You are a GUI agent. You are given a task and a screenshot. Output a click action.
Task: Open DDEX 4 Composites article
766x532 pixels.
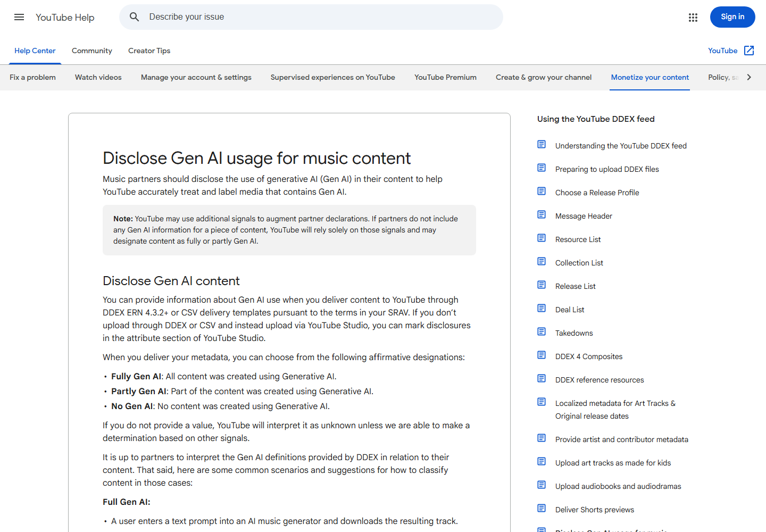click(x=588, y=356)
